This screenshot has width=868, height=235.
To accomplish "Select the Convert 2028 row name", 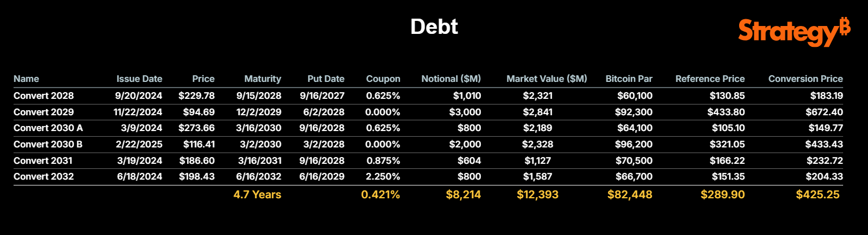I will (44, 96).
